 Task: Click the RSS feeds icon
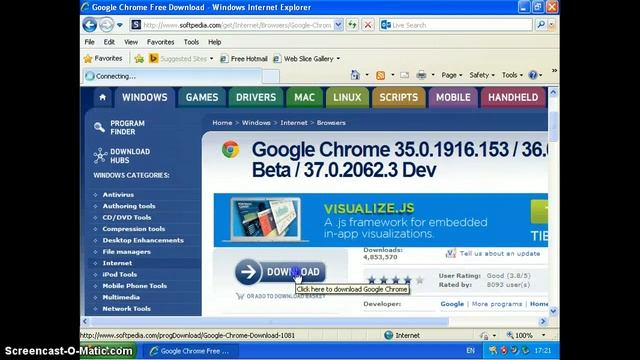(x=380, y=75)
